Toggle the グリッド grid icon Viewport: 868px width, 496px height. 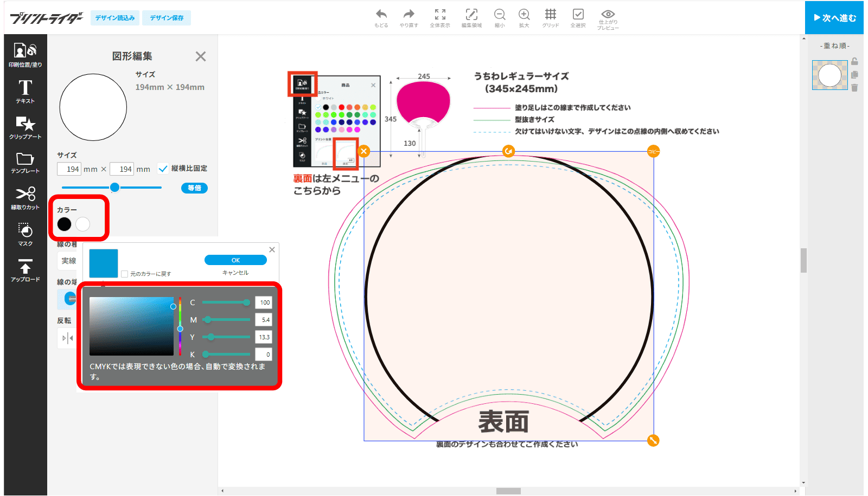(551, 18)
